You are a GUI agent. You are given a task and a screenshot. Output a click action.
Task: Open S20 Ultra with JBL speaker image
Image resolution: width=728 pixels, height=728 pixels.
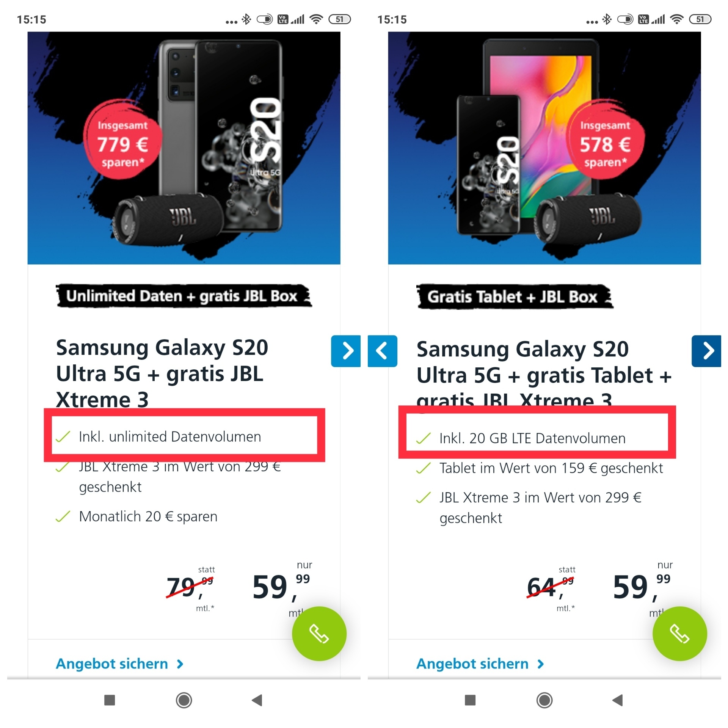point(184,148)
